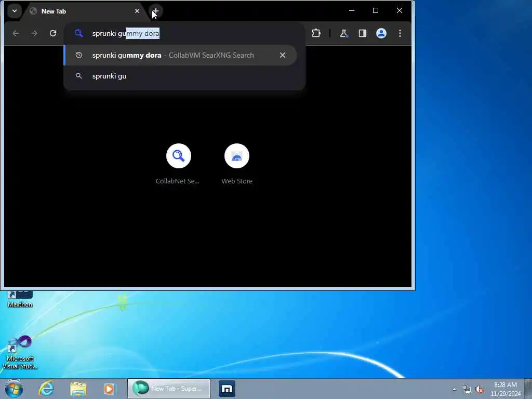Go back using the back arrow
The height and width of the screenshot is (399, 532).
click(16, 33)
